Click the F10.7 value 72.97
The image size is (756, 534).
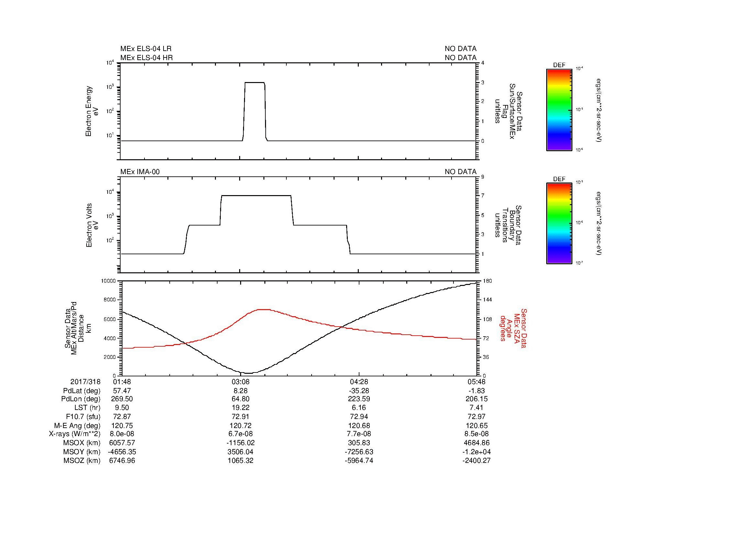(x=477, y=417)
